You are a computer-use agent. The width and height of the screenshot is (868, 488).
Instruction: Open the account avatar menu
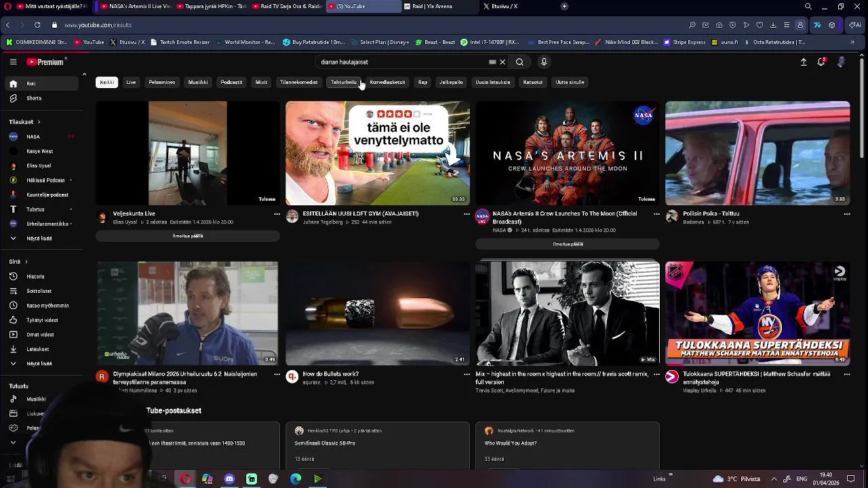coord(841,62)
